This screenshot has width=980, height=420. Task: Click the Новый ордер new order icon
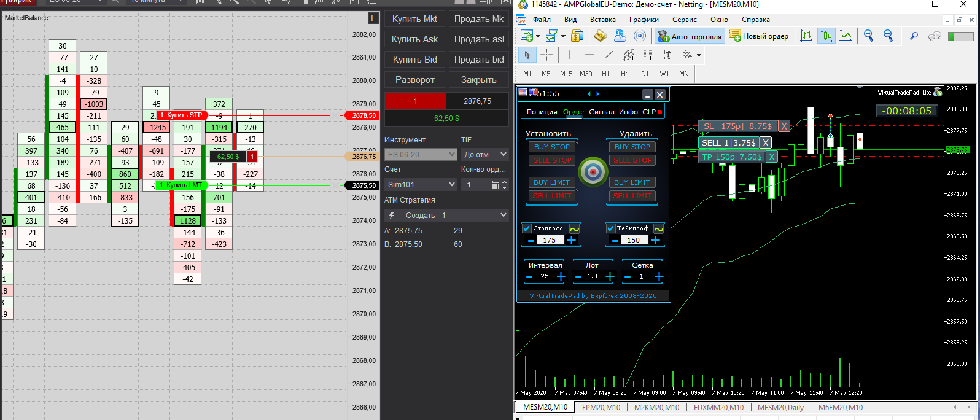(x=735, y=36)
